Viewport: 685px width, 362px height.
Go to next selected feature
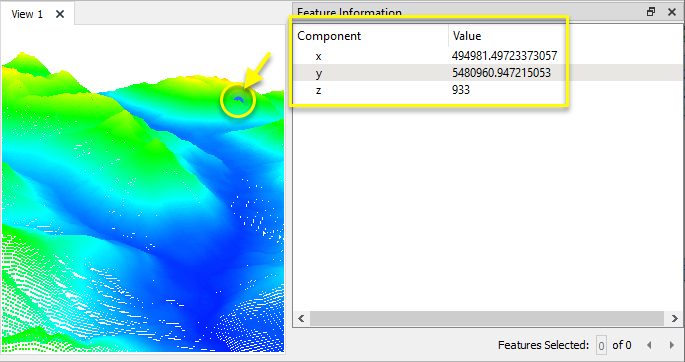(672, 345)
